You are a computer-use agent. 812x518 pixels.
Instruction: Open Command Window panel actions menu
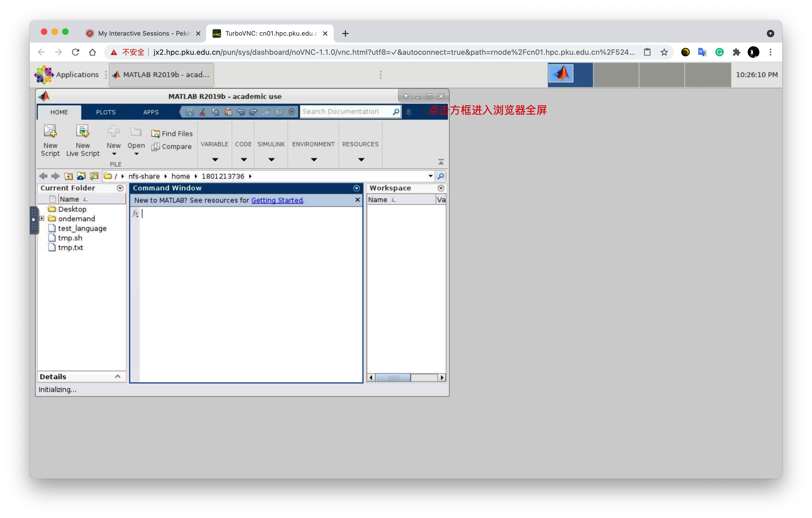pos(356,188)
